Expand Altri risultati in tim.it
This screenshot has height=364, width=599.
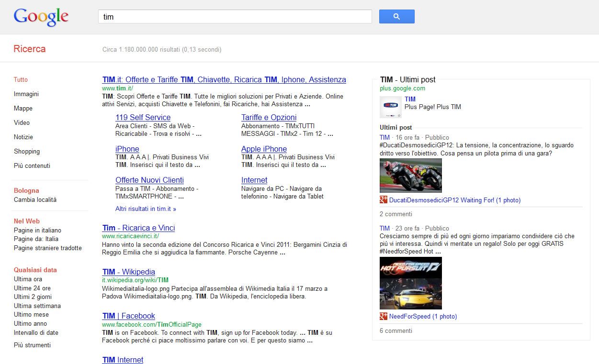pos(146,209)
